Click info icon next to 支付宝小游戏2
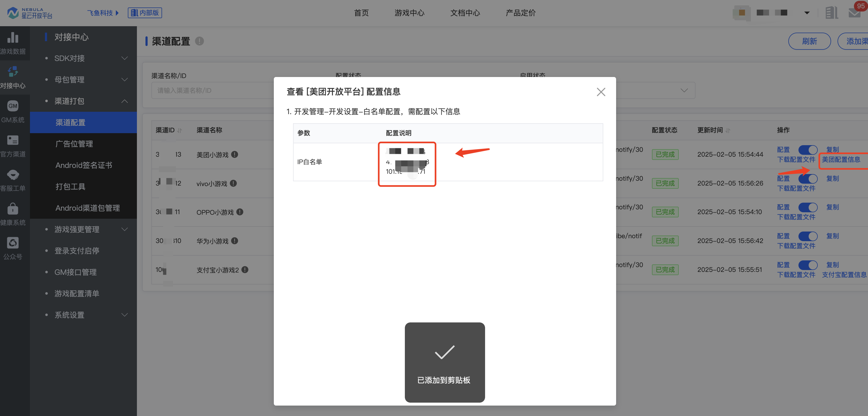Viewport: 868px width, 416px height. click(x=245, y=270)
